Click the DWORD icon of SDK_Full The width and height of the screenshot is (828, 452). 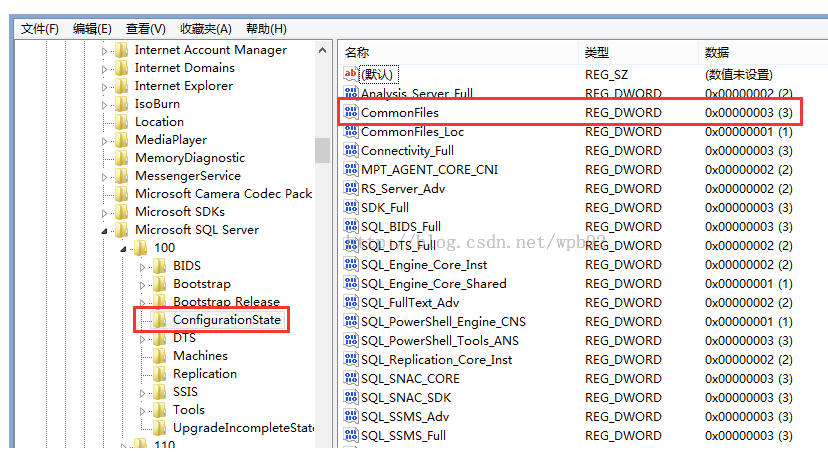tap(351, 206)
